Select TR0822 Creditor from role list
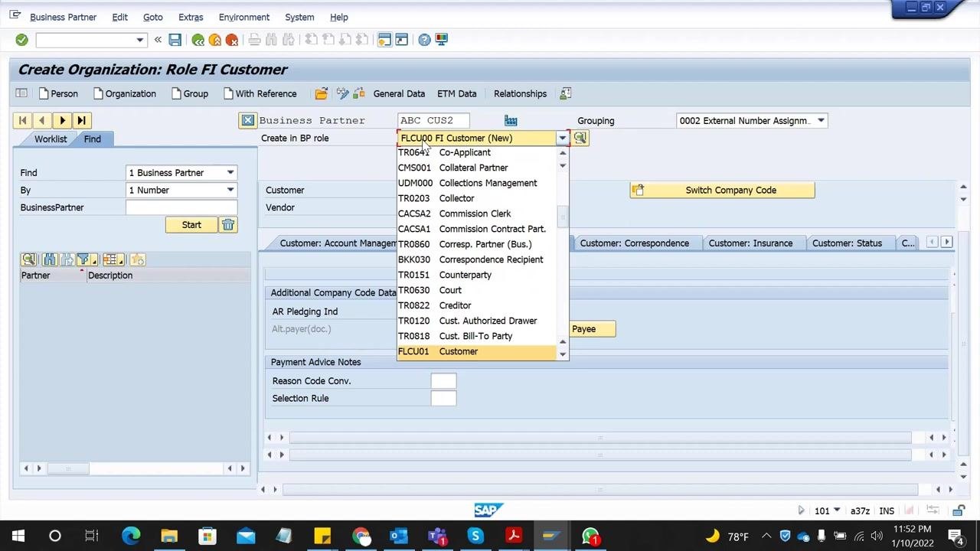The height and width of the screenshot is (551, 980). click(476, 305)
